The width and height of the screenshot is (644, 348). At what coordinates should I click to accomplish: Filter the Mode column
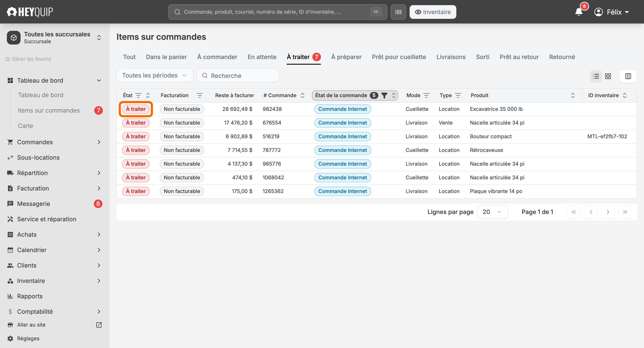(x=426, y=95)
